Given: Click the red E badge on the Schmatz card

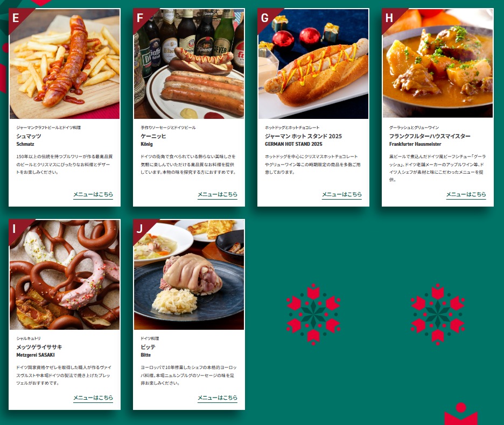Looking at the screenshot, I should click(16, 17).
